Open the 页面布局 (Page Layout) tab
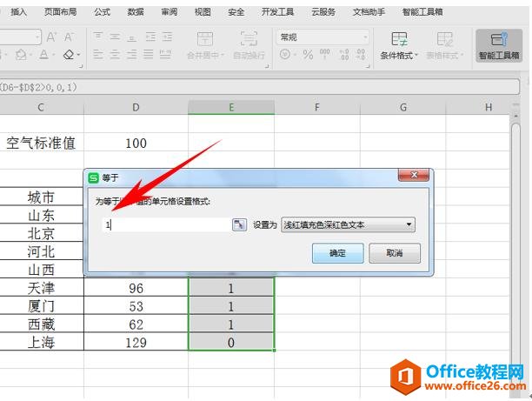532x401 pixels. click(60, 12)
